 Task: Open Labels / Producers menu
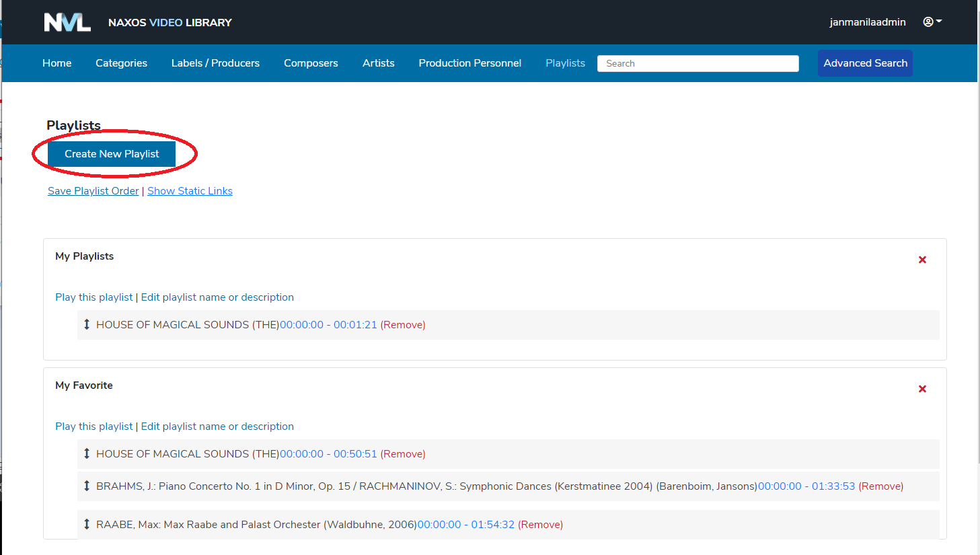point(215,63)
